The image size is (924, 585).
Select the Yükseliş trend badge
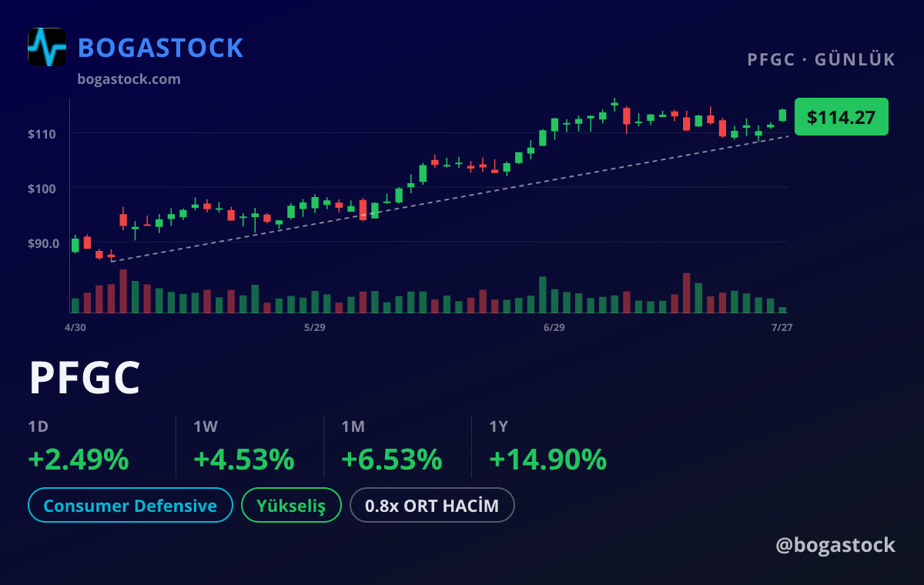tap(291, 506)
